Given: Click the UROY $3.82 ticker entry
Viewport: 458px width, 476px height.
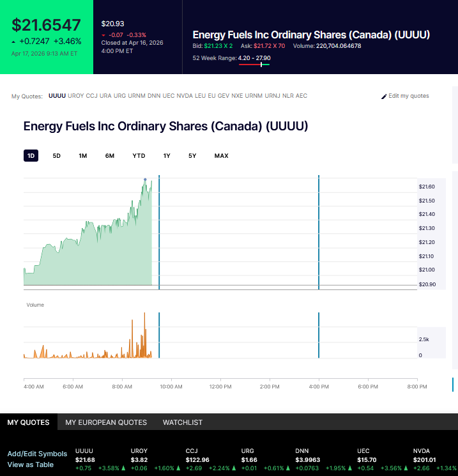Looking at the screenshot, I should pos(155,459).
